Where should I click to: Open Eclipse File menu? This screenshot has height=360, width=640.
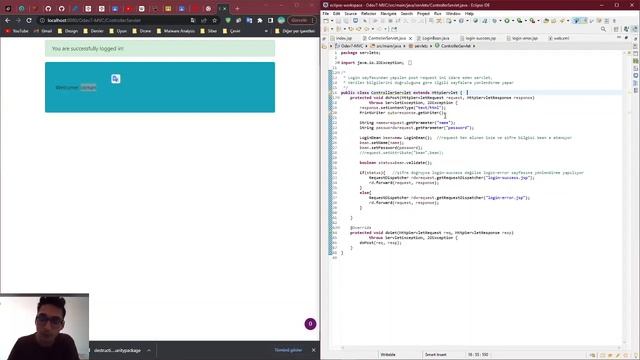(326, 13)
